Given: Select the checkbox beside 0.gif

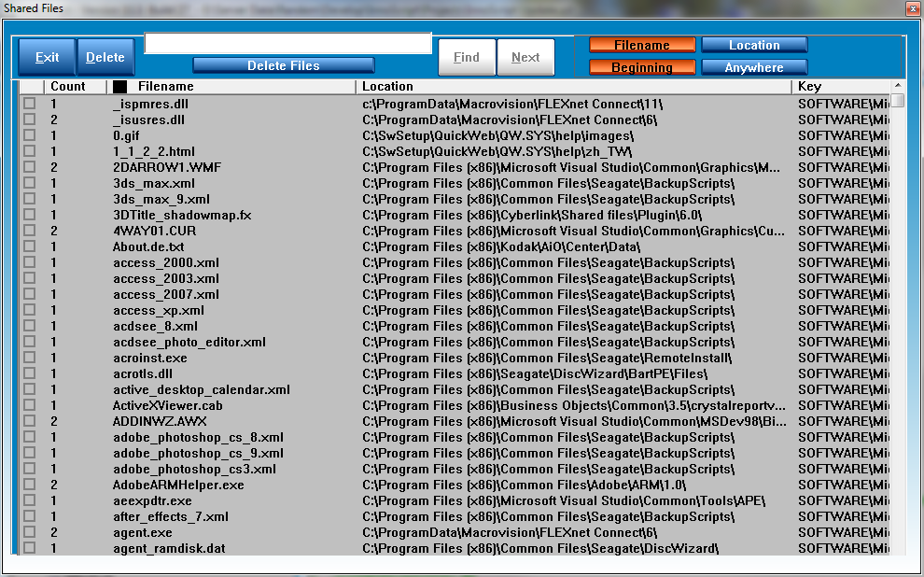Looking at the screenshot, I should 30,135.
